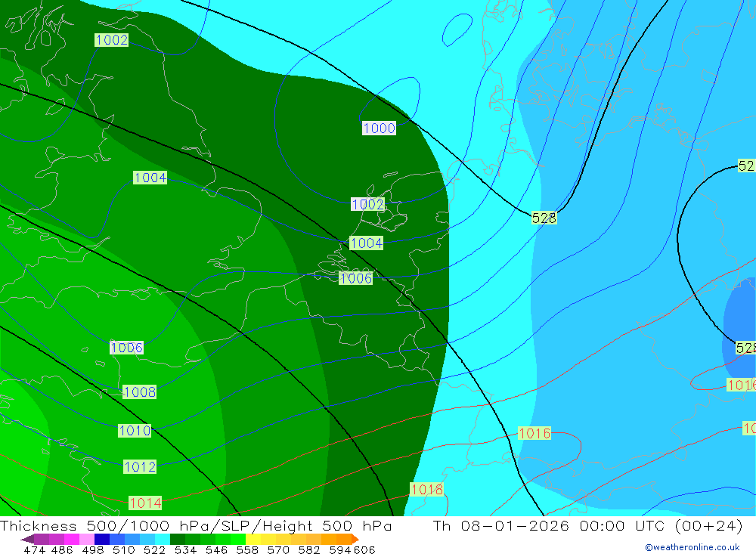756x554 pixels.
Task: Select the darkest green legend swatch
Action: 178,539
